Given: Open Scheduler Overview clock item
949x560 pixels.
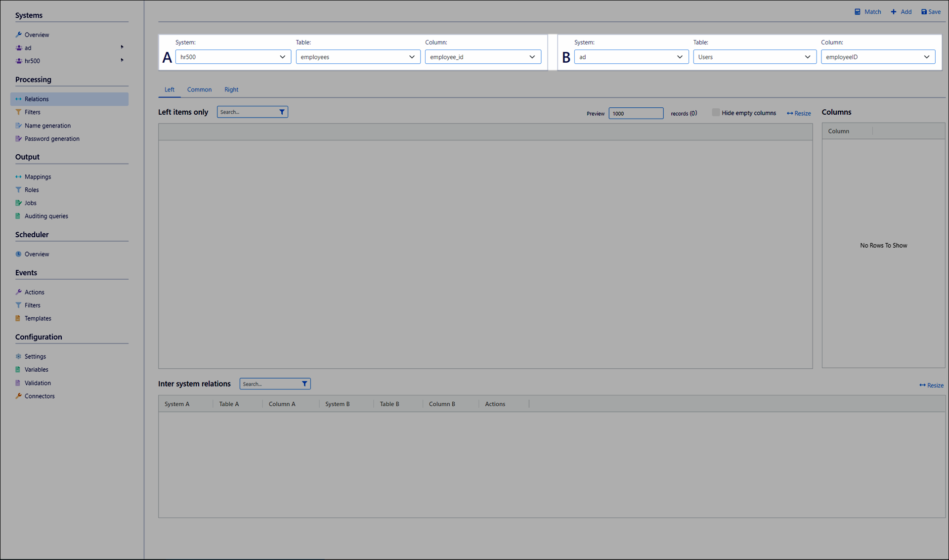Looking at the screenshot, I should [x=37, y=254].
